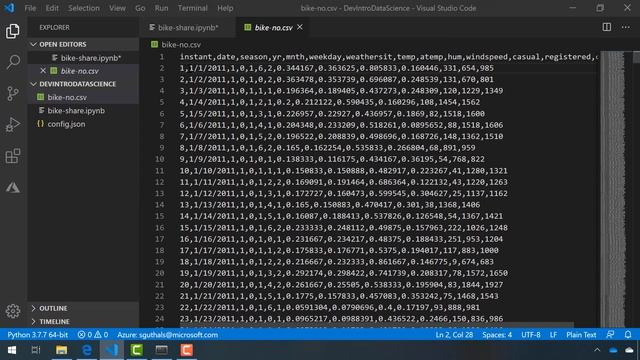
Task: Open the Explorer view in activity bar
Action: pos(13,31)
